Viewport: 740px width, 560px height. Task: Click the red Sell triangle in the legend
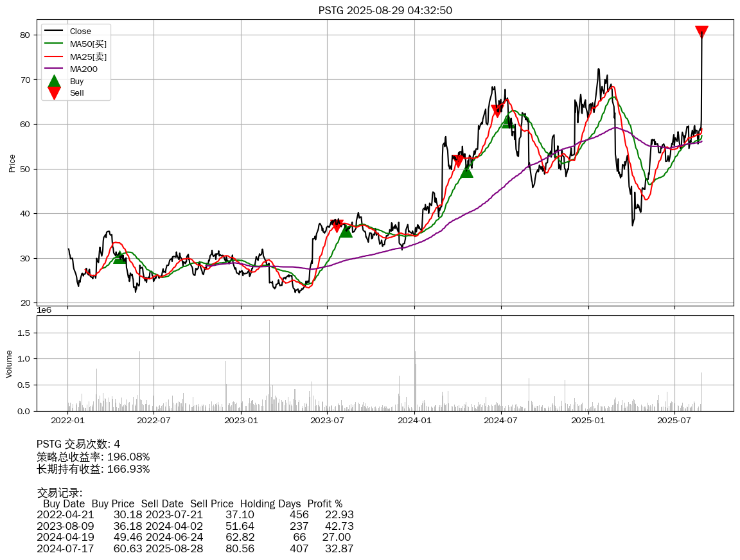point(54,93)
